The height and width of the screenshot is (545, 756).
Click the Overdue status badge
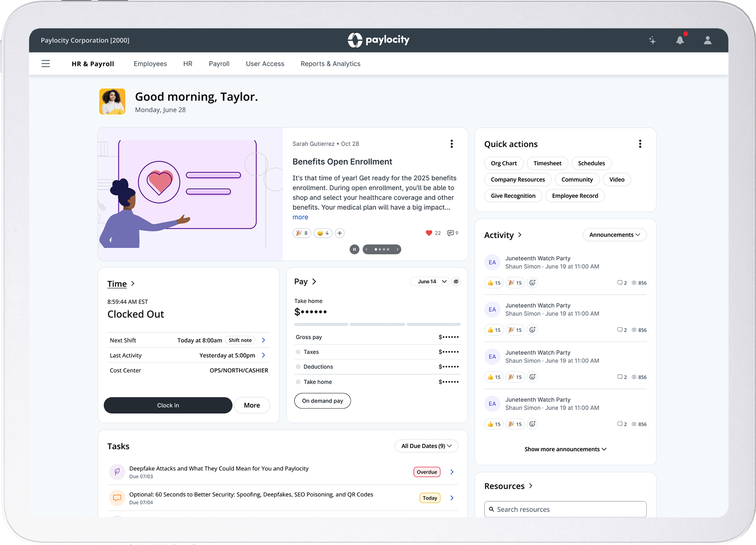tap(427, 472)
